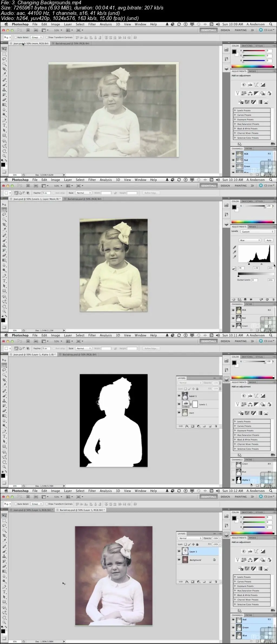This screenshot has height=644, width=277.
Task: Click the Auto button in the Levels panel
Action: pyautogui.click(x=269, y=240)
